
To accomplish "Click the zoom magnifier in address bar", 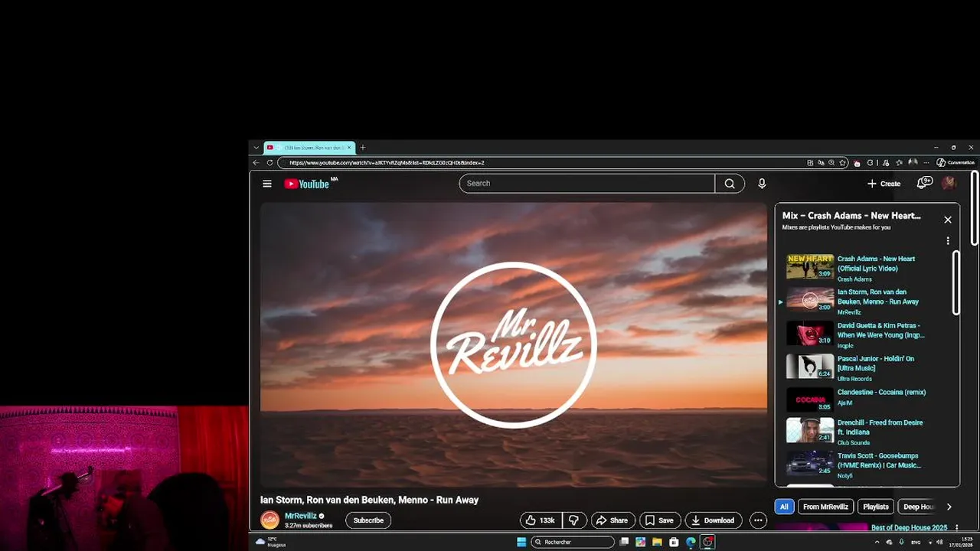I will click(x=831, y=162).
